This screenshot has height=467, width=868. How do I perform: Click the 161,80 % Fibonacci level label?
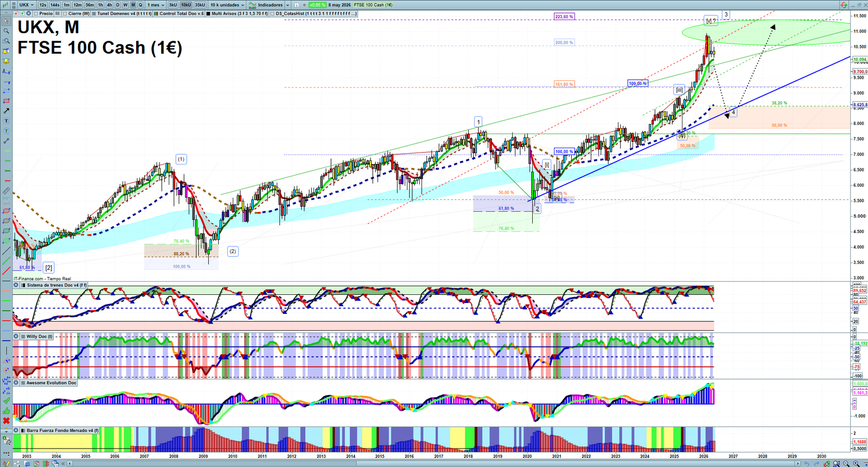click(564, 84)
